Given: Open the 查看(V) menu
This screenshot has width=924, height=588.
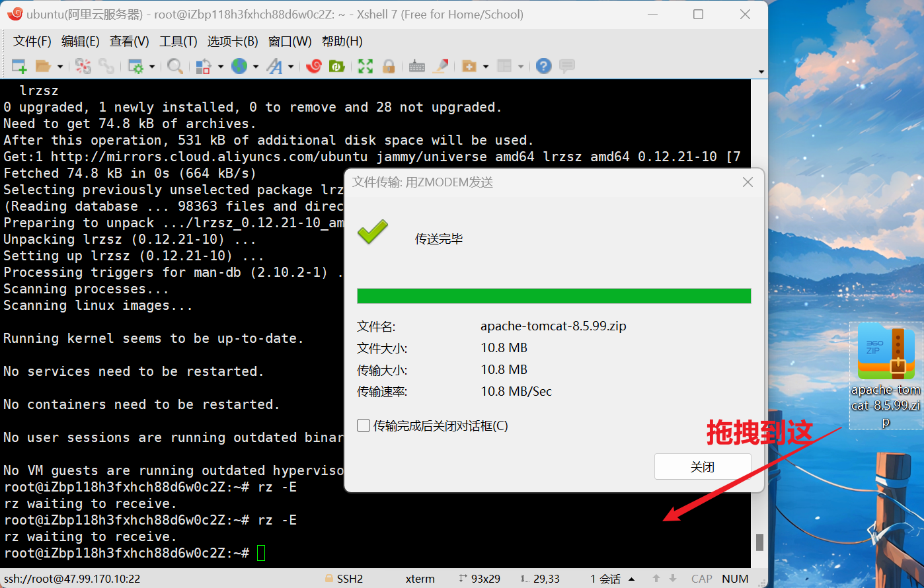Looking at the screenshot, I should 129,41.
